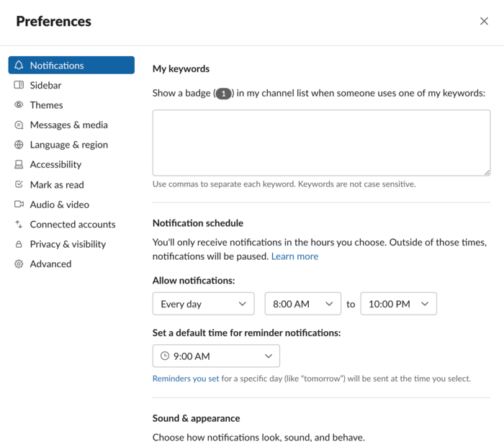Switch to Sidebar settings
This screenshot has height=442, width=504.
coord(71,85)
